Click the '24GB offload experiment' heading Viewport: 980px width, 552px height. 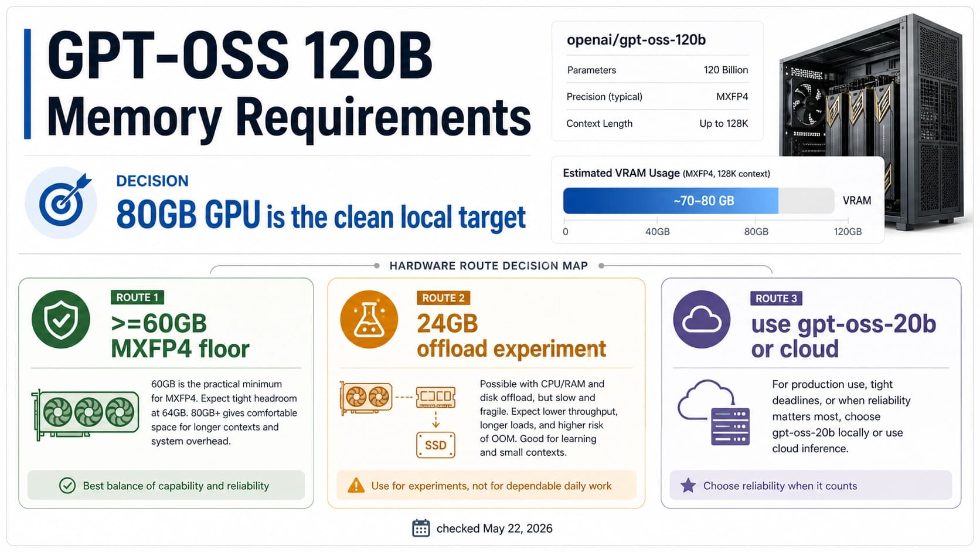point(511,336)
